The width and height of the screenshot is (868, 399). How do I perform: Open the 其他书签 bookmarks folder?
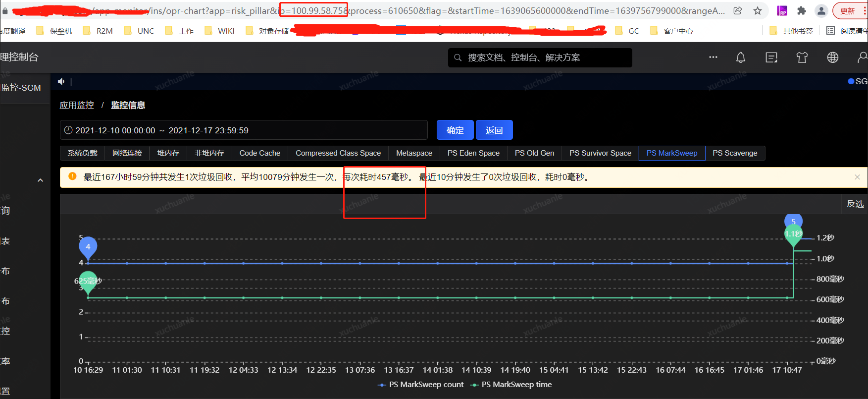pos(791,31)
